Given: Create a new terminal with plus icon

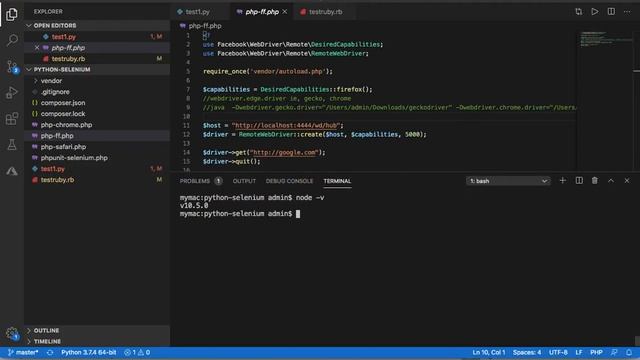Looking at the screenshot, I should click(562, 180).
